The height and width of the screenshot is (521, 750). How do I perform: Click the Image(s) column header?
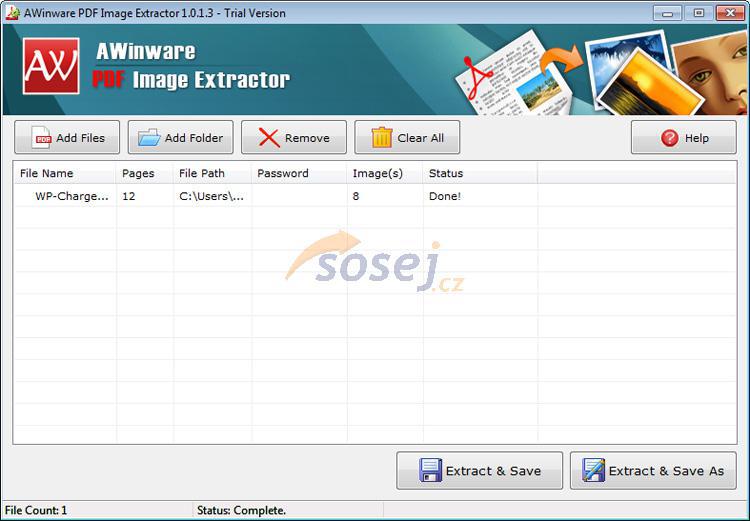click(x=385, y=173)
